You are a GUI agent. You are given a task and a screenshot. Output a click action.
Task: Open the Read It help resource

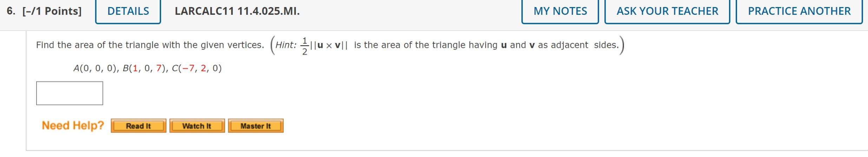coord(138,126)
